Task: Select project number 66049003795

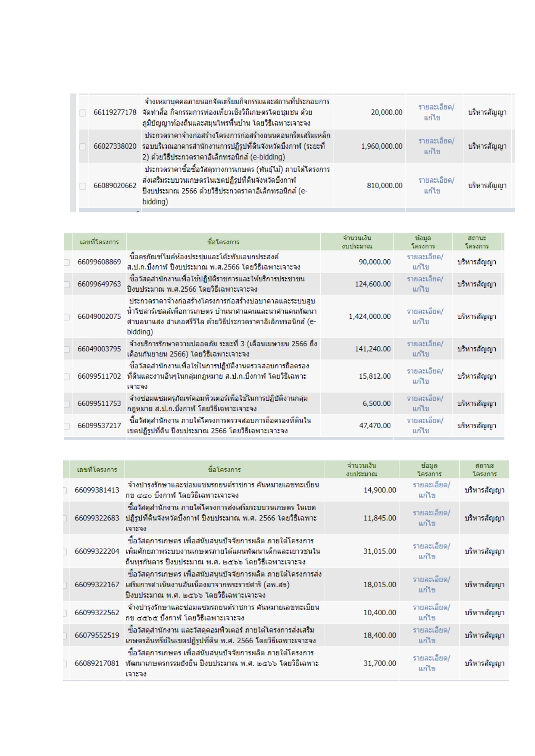Action: [x=99, y=349]
